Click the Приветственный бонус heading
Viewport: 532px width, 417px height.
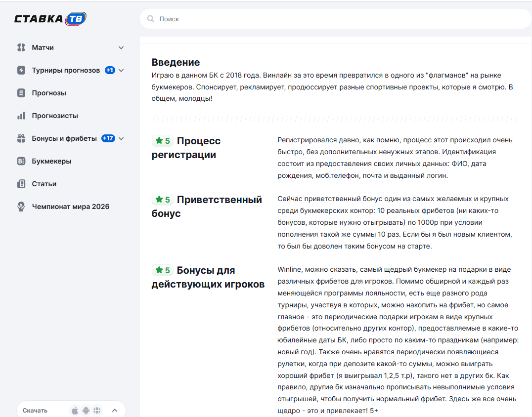pyautogui.click(x=207, y=207)
